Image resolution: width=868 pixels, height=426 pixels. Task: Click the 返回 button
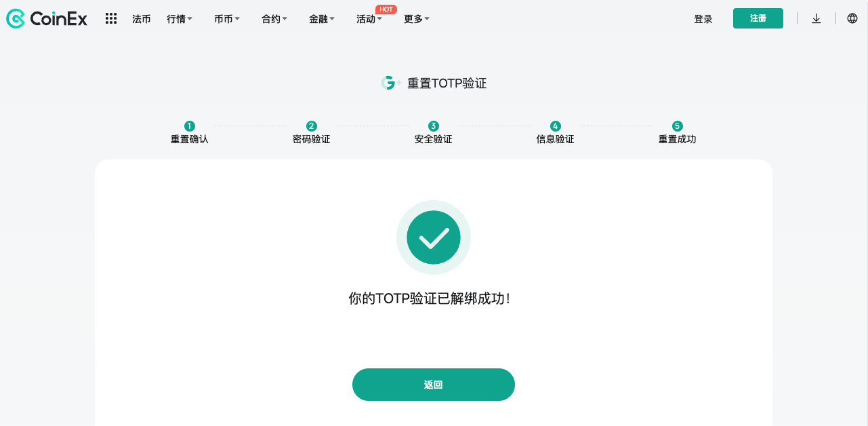pos(434,385)
